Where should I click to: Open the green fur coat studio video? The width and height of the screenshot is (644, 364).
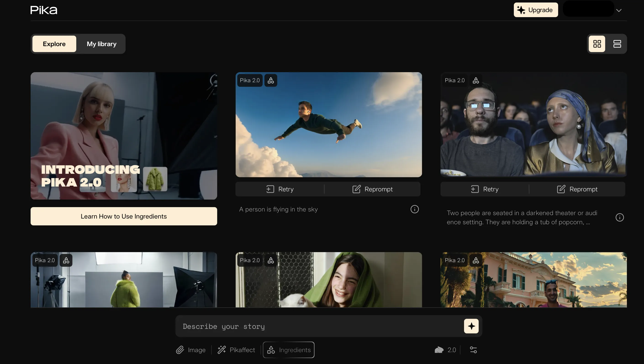(x=124, y=280)
